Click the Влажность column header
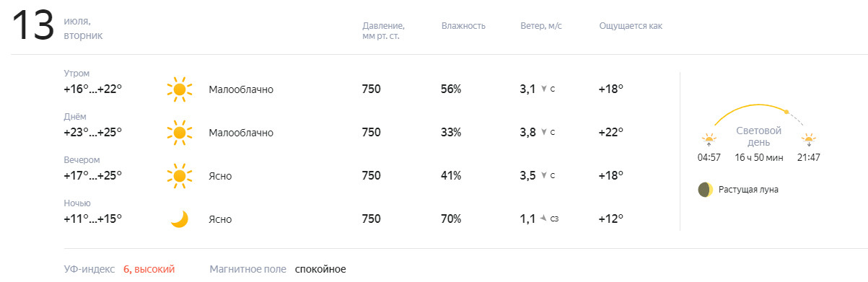Viewport: 868px width, 282px height. click(x=463, y=26)
